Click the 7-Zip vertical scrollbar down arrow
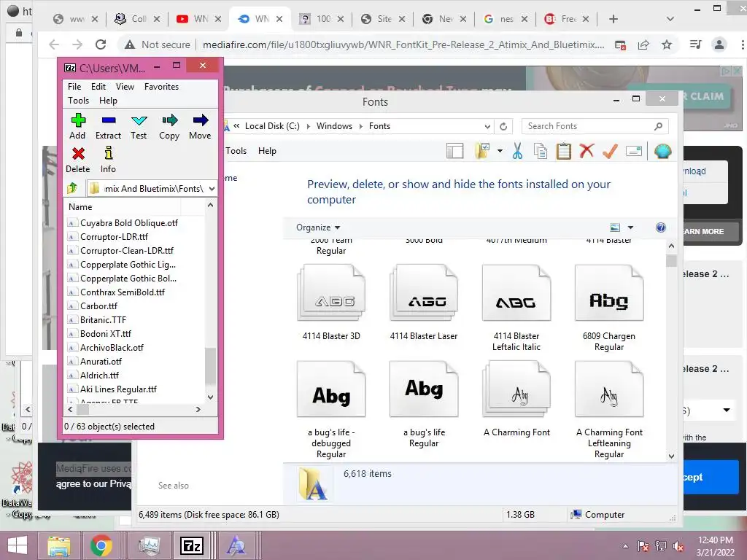This screenshot has height=560, width=747. (211, 397)
